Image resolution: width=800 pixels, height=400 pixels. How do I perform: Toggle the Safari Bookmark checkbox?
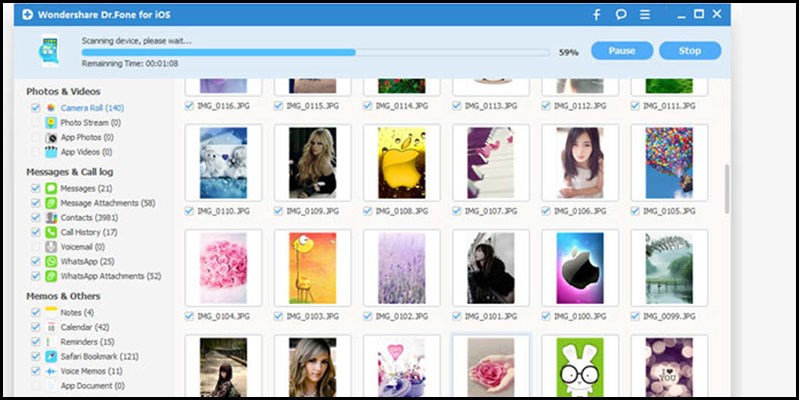pyautogui.click(x=35, y=356)
